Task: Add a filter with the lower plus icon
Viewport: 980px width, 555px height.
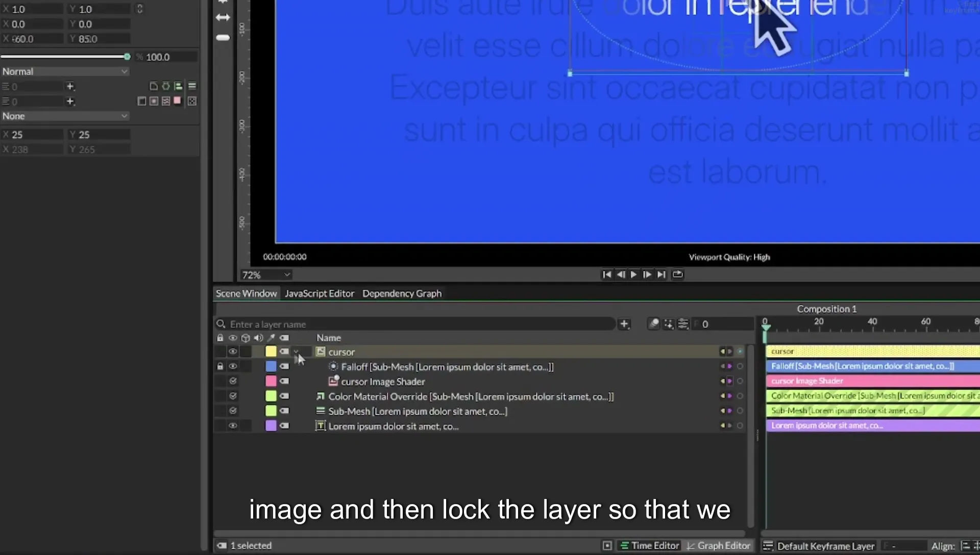Action: tap(70, 102)
